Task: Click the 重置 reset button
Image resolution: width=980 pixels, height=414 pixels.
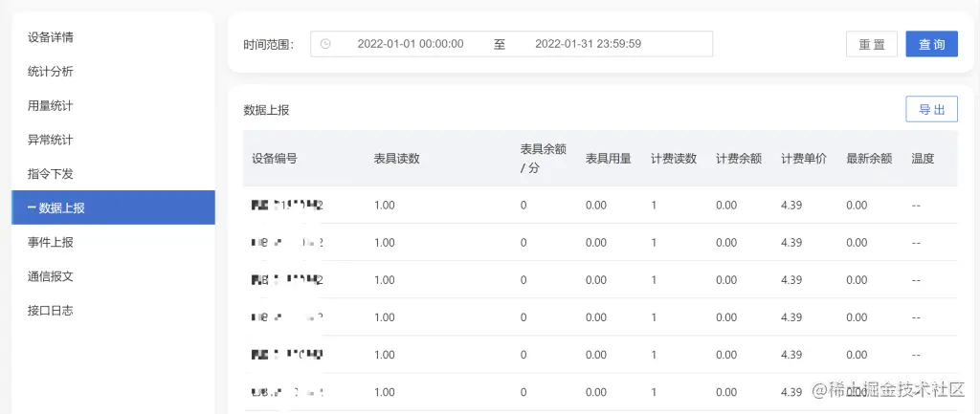Action: [x=872, y=44]
